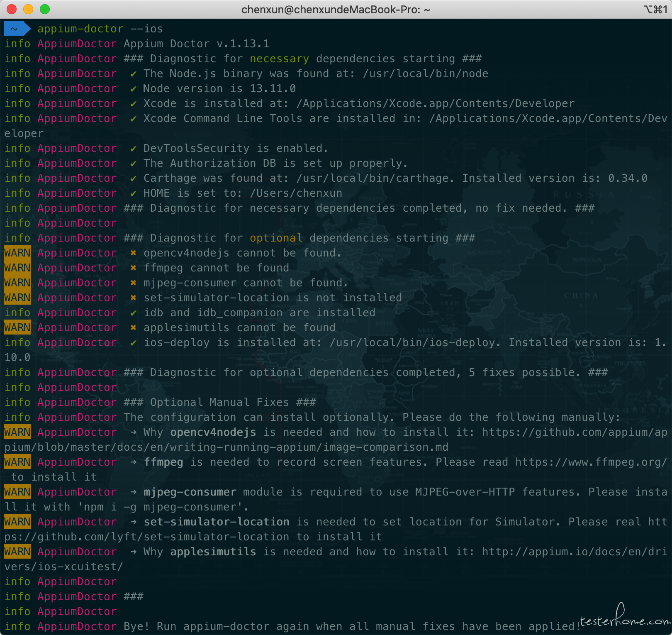
Task: Click the text set-simulator-location is not installed
Action: pos(273,298)
